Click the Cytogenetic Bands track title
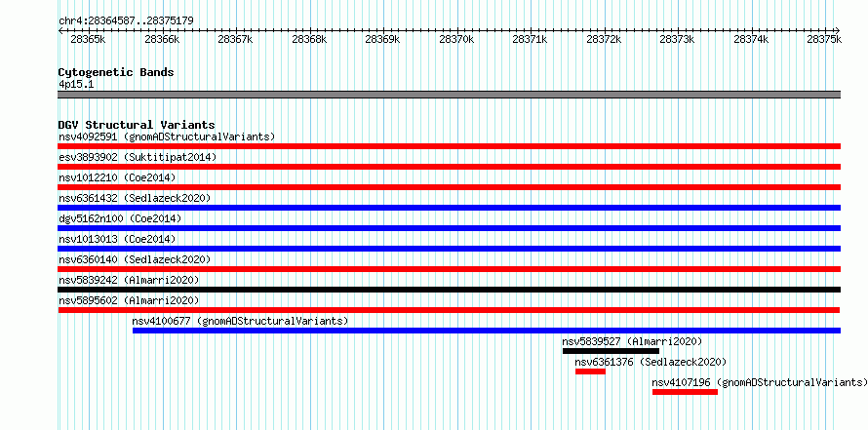Image resolution: width=868 pixels, height=430 pixels. (x=116, y=72)
